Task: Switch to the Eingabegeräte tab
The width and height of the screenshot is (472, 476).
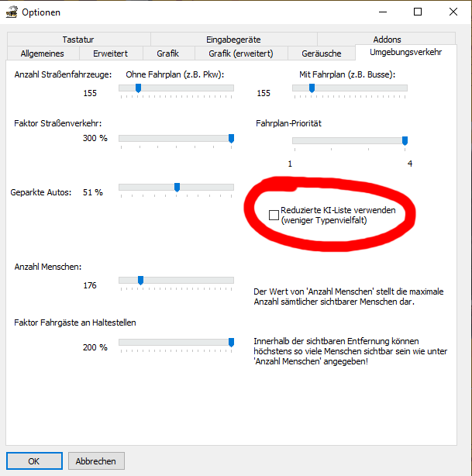Action: pyautogui.click(x=233, y=40)
